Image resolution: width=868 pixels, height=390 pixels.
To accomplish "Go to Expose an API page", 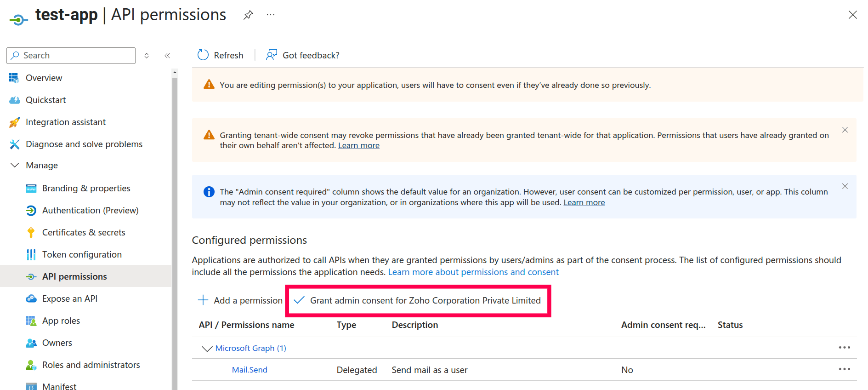I will pos(70,298).
